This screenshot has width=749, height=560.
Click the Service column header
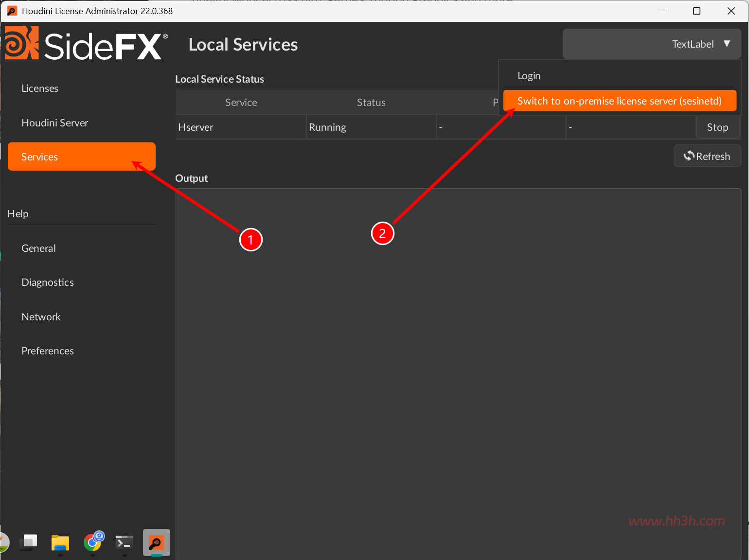241,102
